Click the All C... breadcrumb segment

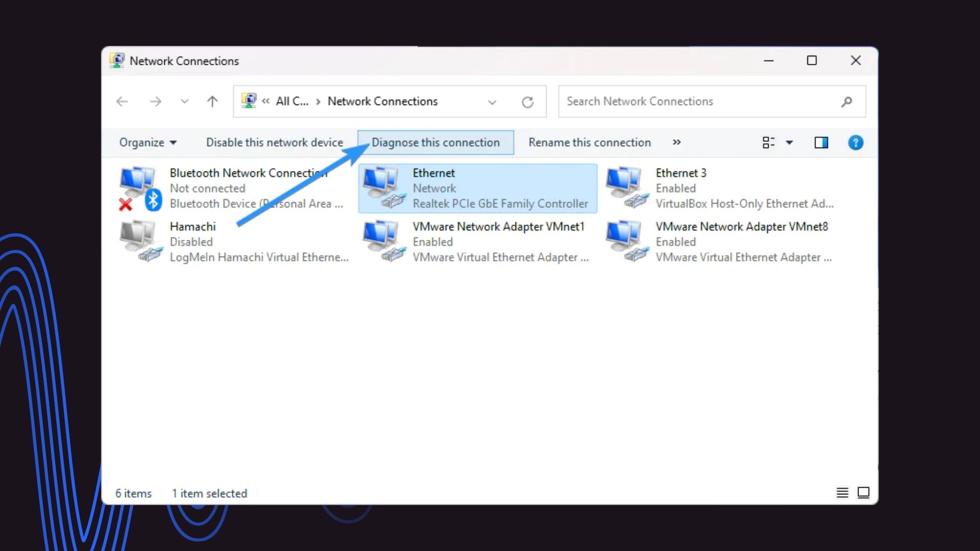[x=292, y=102]
